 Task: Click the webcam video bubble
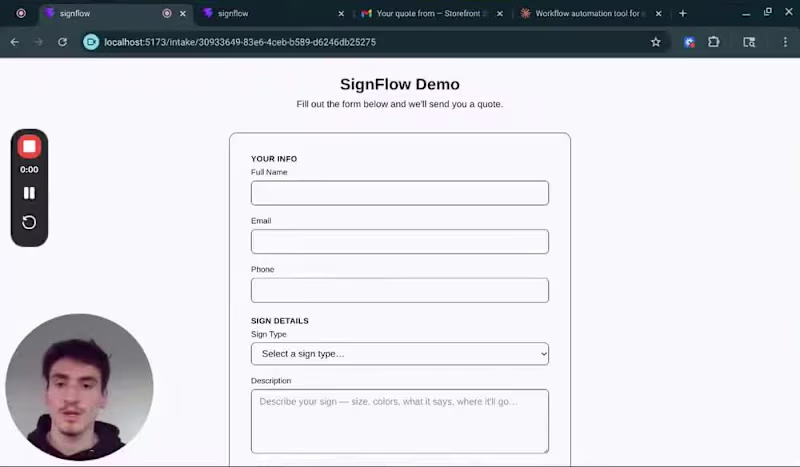tap(79, 387)
